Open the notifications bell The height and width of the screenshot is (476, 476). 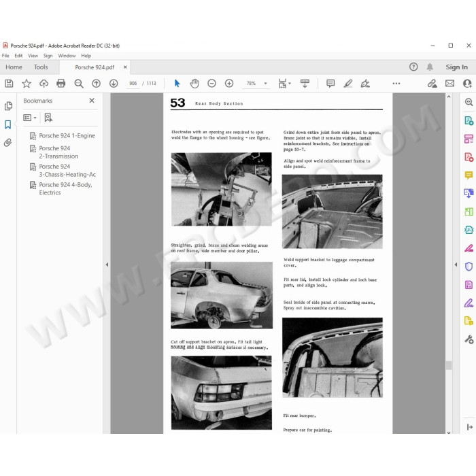tap(430, 67)
